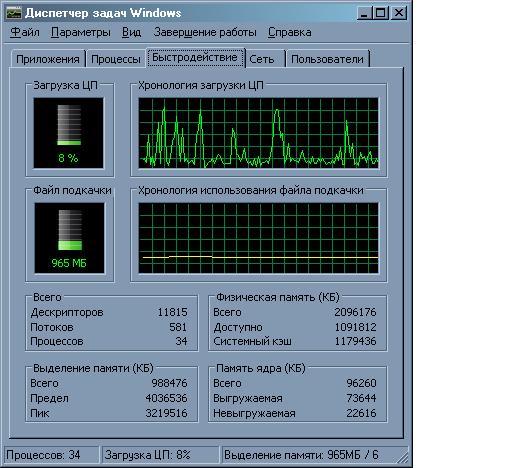The image size is (512, 468).
Task: Click the page file gauge showing 965 МБ
Action: (69, 238)
